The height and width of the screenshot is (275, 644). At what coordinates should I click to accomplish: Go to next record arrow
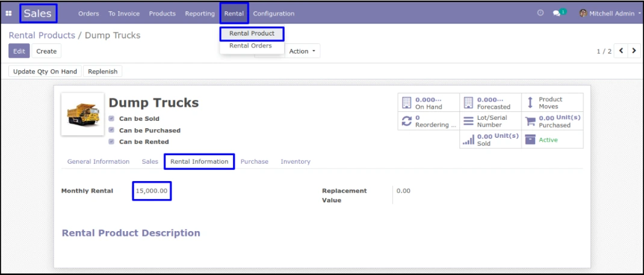(633, 51)
